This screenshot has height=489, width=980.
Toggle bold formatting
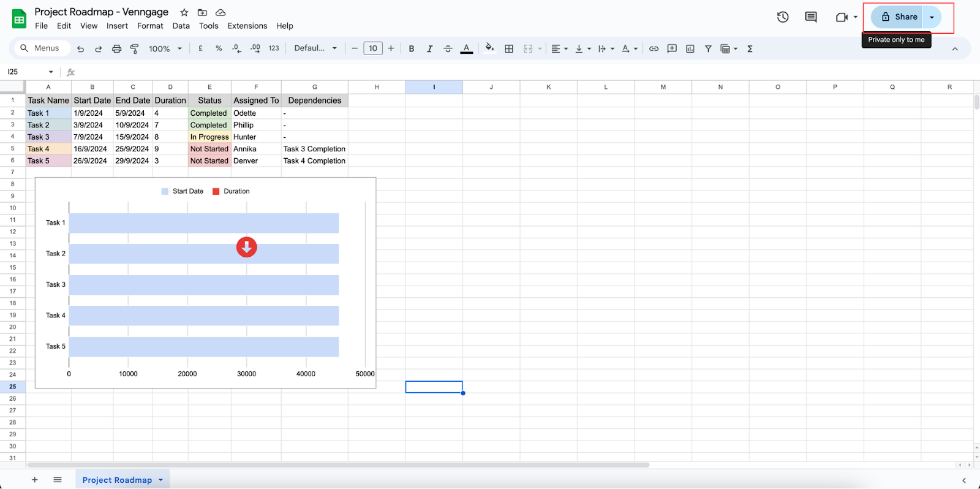click(x=412, y=48)
